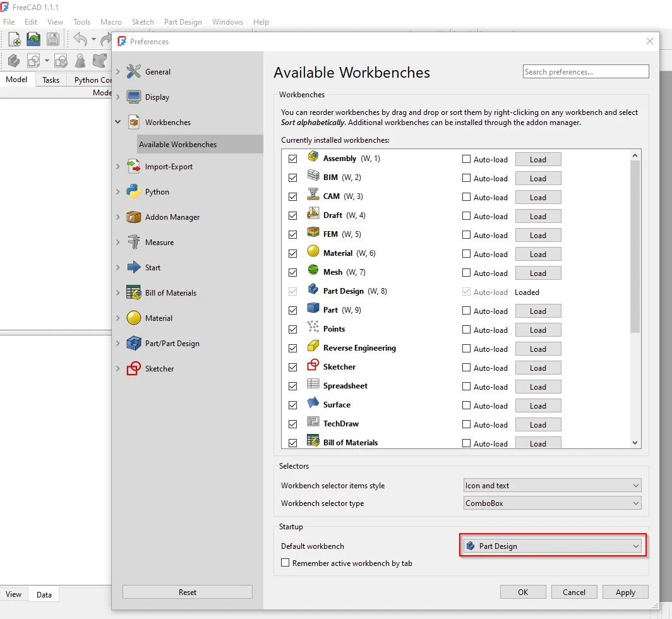Click the Reset button

[x=188, y=592]
